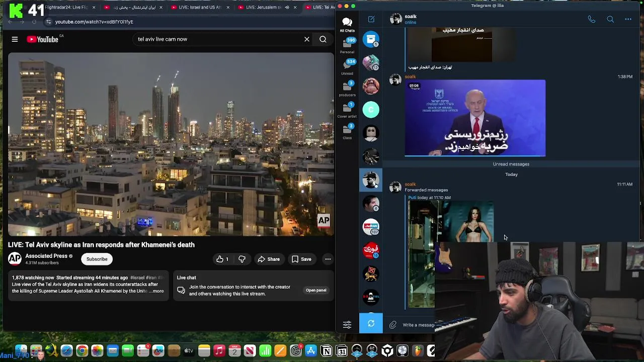Open site info icon in address bar
The image size is (644, 362).
[x=48, y=22]
